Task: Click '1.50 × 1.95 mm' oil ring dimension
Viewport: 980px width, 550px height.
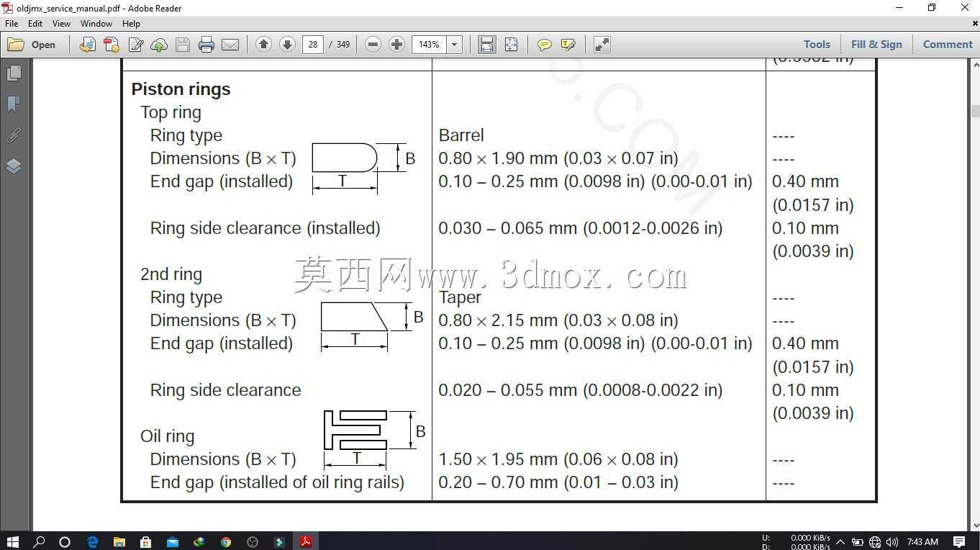Action: click(x=498, y=459)
